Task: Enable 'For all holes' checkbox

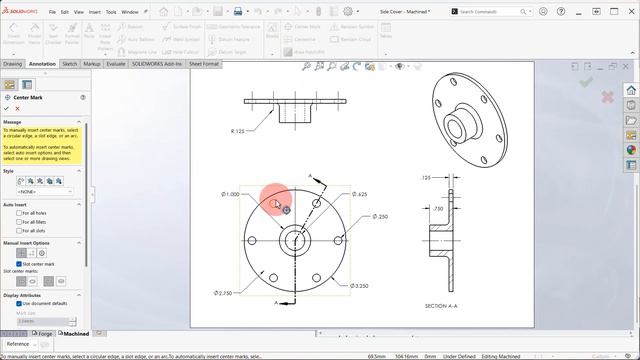Action: tap(19, 213)
